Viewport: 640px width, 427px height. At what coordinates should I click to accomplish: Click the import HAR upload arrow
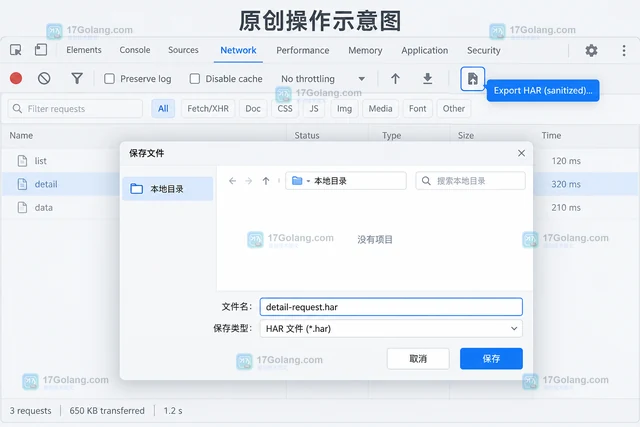click(x=395, y=78)
